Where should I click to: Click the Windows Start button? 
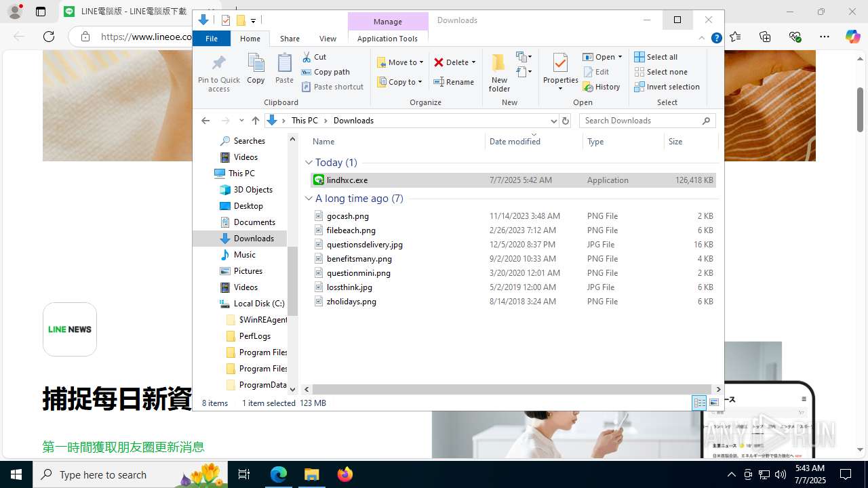[x=16, y=474]
